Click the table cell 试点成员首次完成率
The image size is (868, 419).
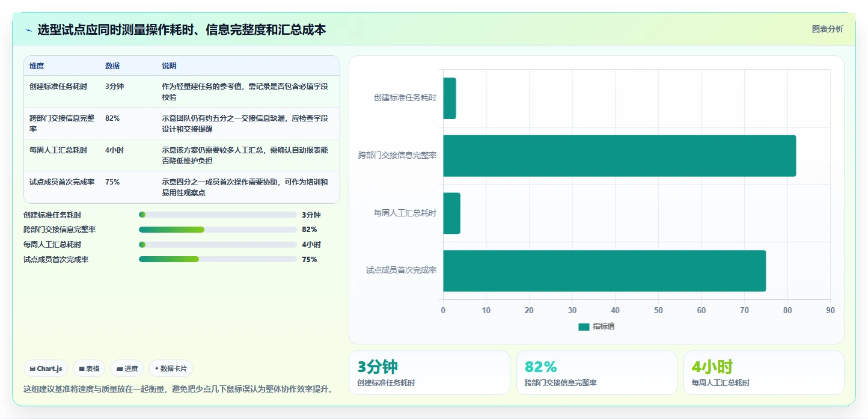pyautogui.click(x=62, y=182)
